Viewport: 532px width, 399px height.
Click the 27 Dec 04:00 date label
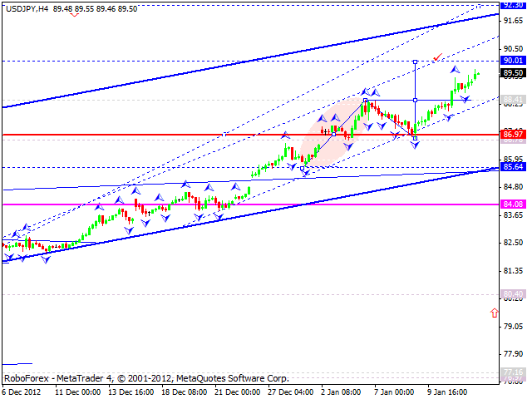[x=290, y=392]
